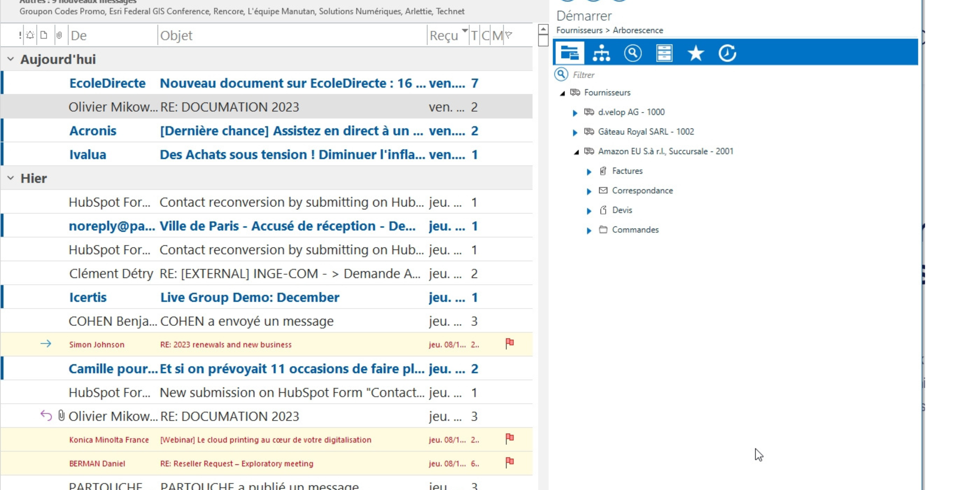Image resolution: width=980 pixels, height=490 pixels.
Task: Click the Gâteau Royal SARL supplier icon
Action: tap(589, 131)
